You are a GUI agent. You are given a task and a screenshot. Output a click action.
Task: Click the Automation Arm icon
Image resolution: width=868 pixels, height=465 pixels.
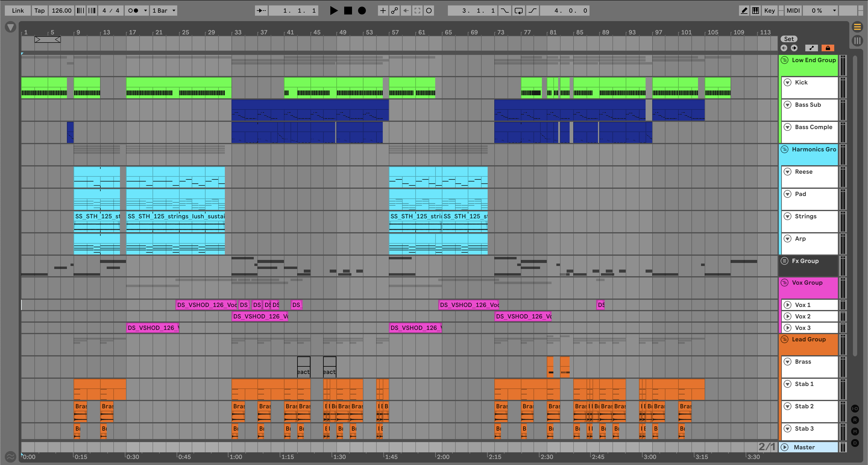pos(394,11)
